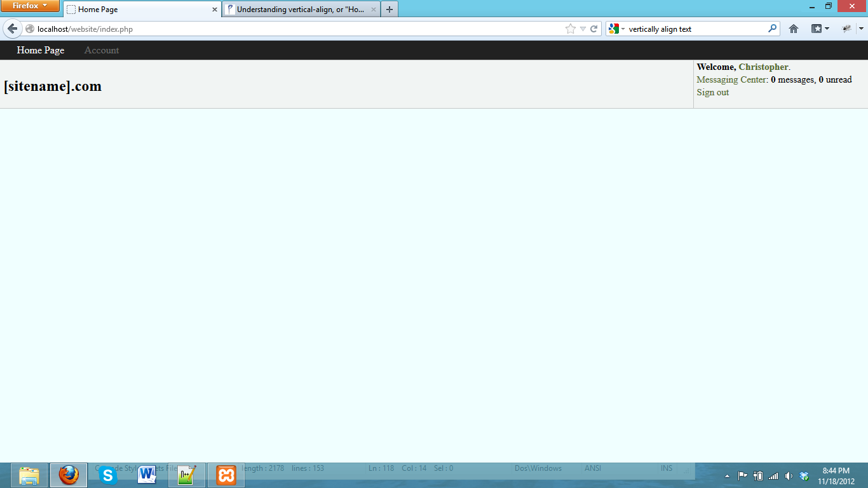Launch Skype from the taskbar
The width and height of the screenshot is (868, 488).
coord(108,475)
